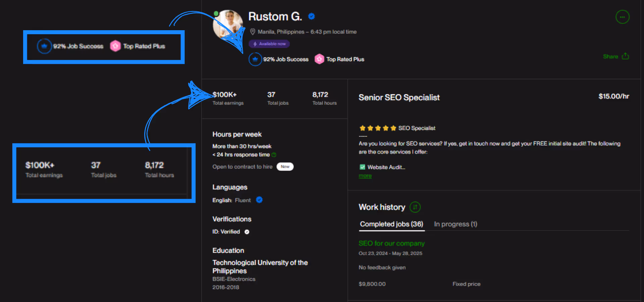The height and width of the screenshot is (302, 644).
Task: Click the No feedback given text
Action: 382,267
